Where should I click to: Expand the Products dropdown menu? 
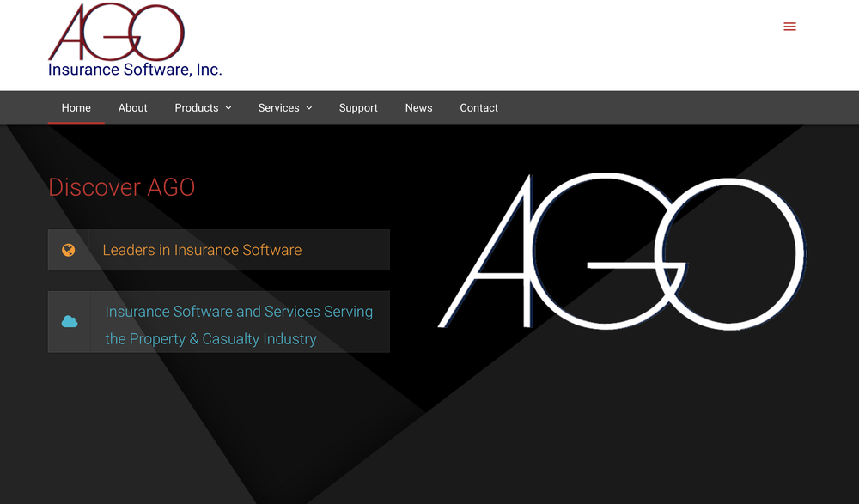click(197, 107)
